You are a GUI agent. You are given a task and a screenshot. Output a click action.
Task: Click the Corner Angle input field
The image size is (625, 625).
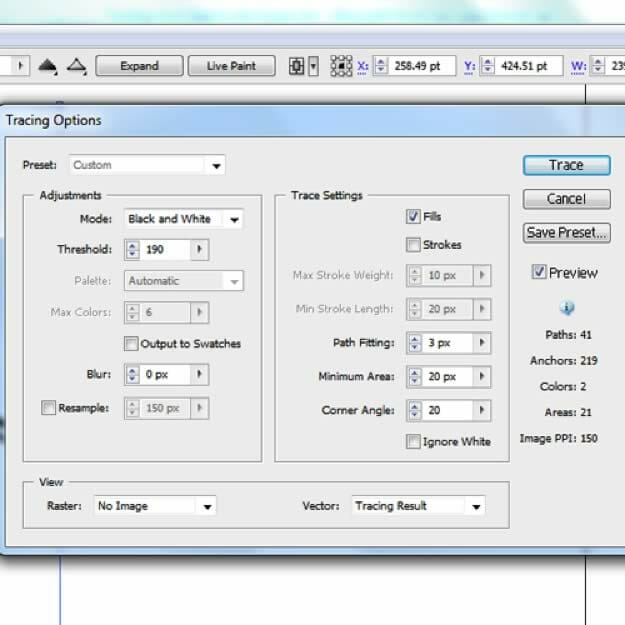tap(447, 410)
